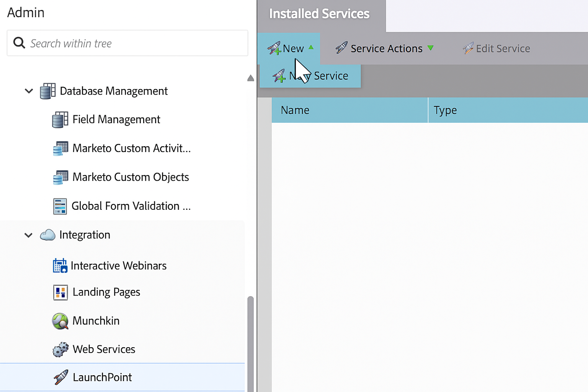The width and height of the screenshot is (588, 392).
Task: Collapse the Database Management tree section
Action: click(x=29, y=91)
